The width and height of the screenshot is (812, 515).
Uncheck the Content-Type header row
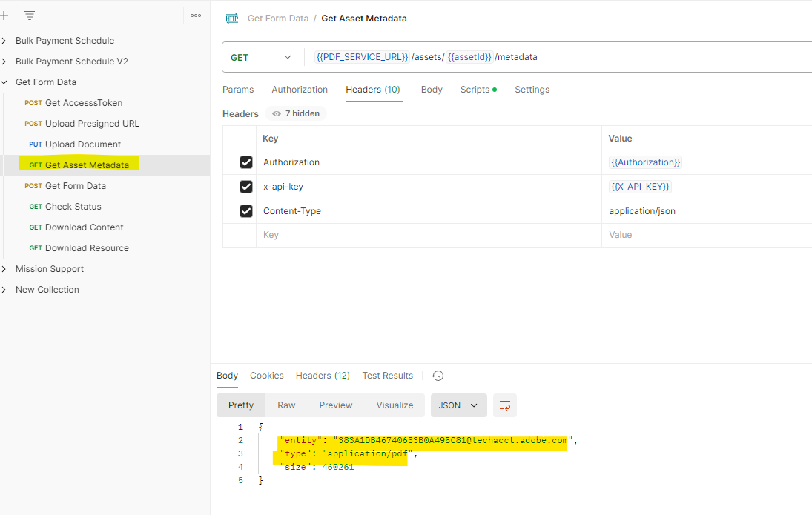tap(245, 210)
